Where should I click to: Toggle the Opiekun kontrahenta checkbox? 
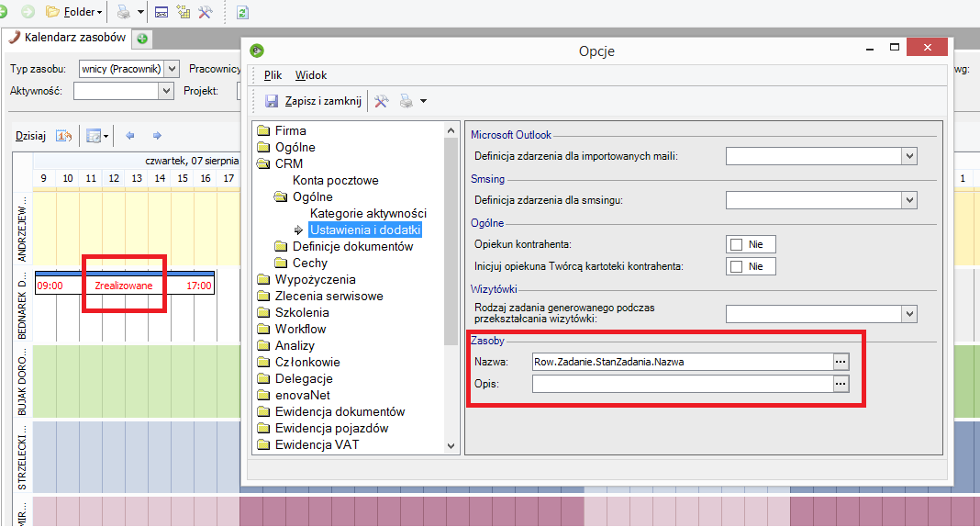coord(737,244)
